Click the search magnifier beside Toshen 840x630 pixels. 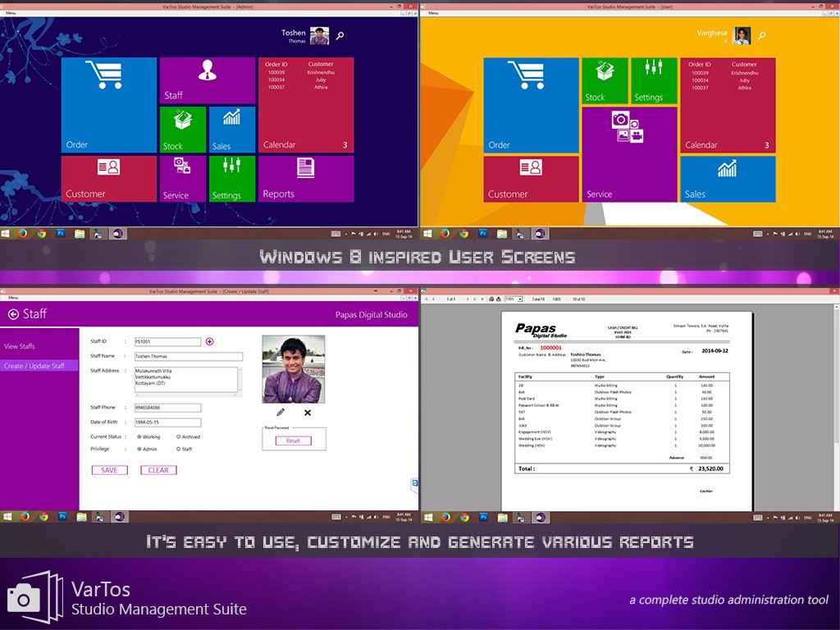point(340,36)
